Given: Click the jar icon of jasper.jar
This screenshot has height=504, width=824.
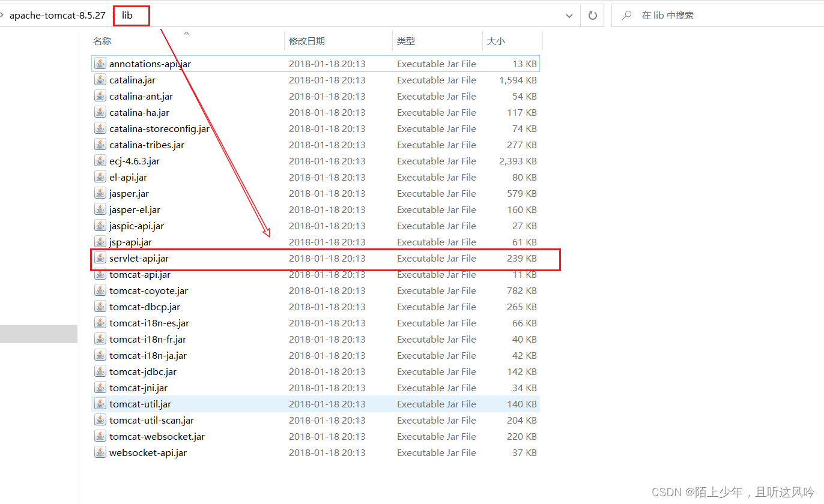Looking at the screenshot, I should click(100, 193).
